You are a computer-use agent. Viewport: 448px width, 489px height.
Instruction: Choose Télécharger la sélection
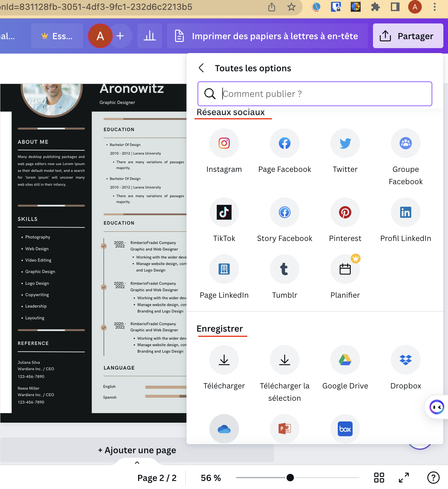[x=285, y=360]
